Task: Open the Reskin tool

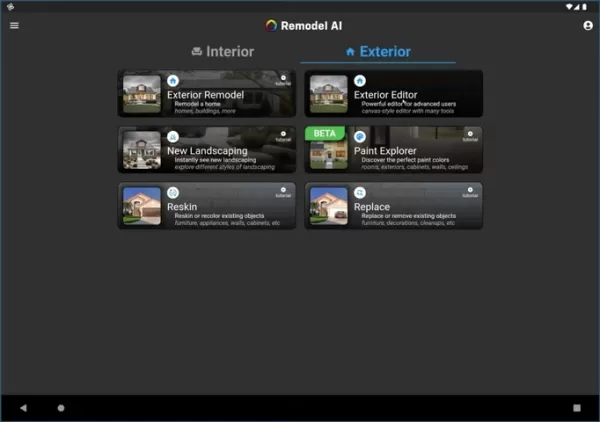Action: 207,206
